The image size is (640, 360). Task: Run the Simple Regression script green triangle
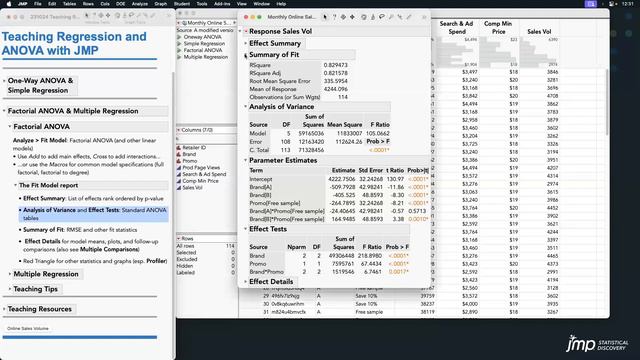coord(179,44)
